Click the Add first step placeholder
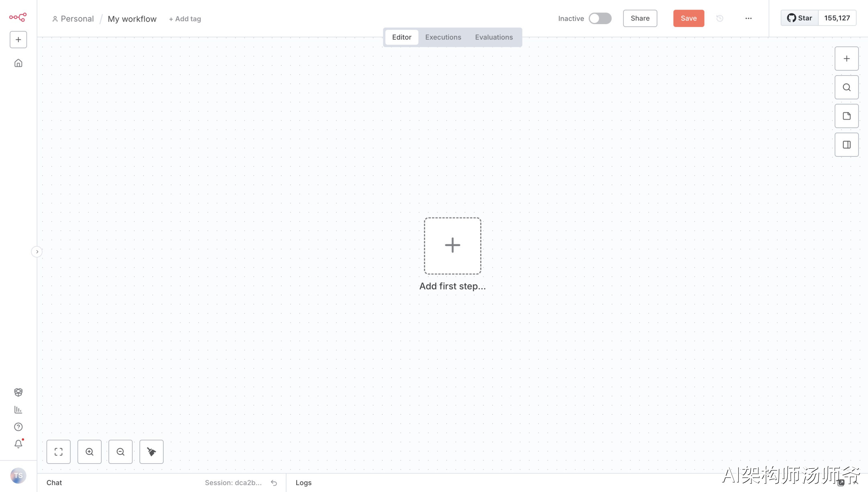868x492 pixels. pyautogui.click(x=452, y=246)
